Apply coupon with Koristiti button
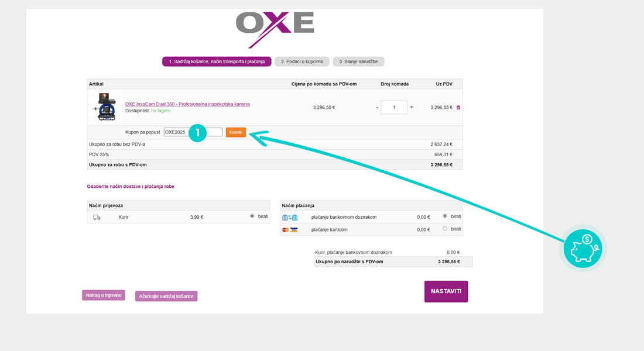Viewport: 644px width, 351px height. pyautogui.click(x=236, y=132)
